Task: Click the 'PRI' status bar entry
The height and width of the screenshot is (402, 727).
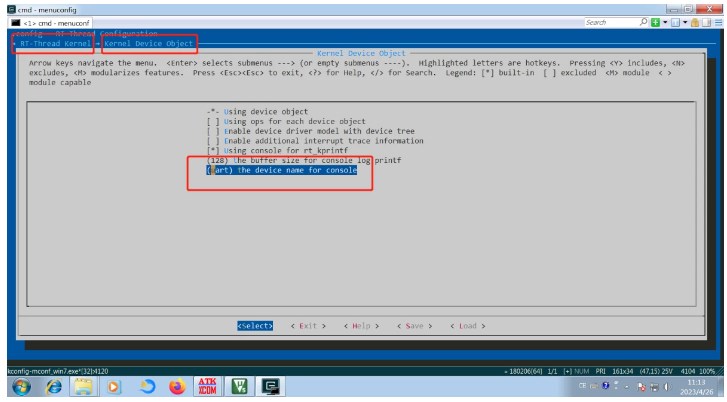Action: coord(600,371)
